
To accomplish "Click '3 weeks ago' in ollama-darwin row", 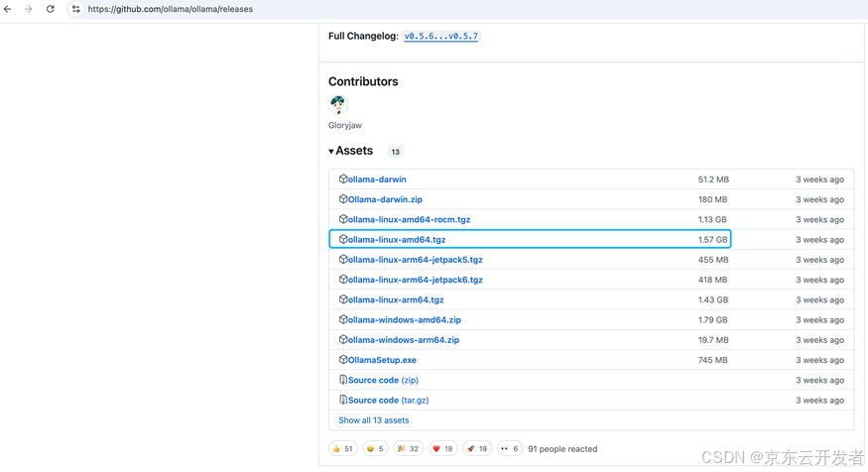I will (x=819, y=179).
